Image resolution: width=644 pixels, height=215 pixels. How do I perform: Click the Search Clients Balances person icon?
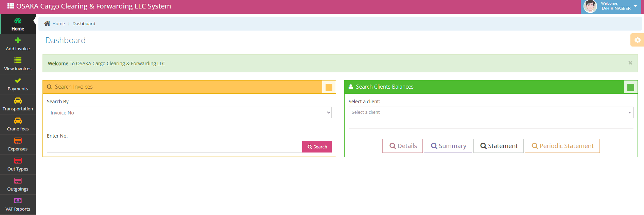tap(351, 87)
